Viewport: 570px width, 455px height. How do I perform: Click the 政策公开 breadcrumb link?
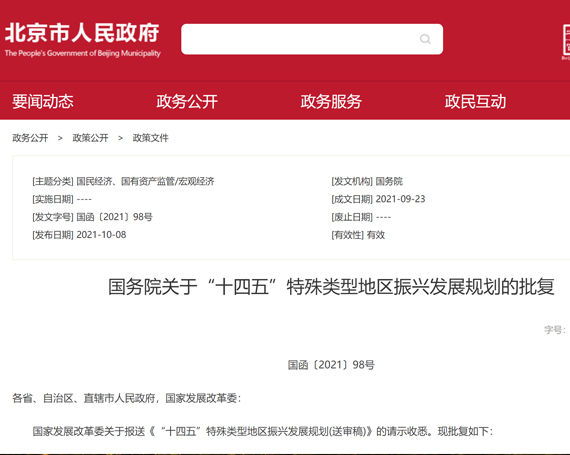point(90,138)
